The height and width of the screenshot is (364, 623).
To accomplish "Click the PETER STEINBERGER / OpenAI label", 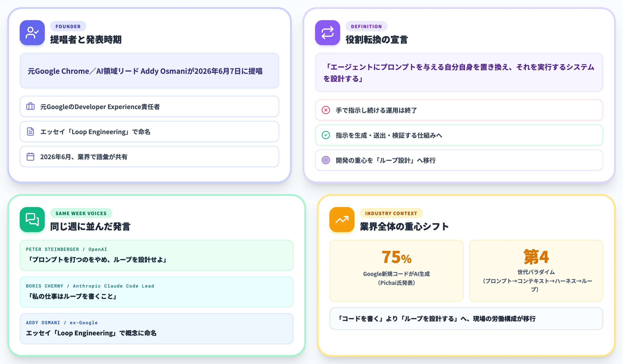I will click(x=66, y=249).
